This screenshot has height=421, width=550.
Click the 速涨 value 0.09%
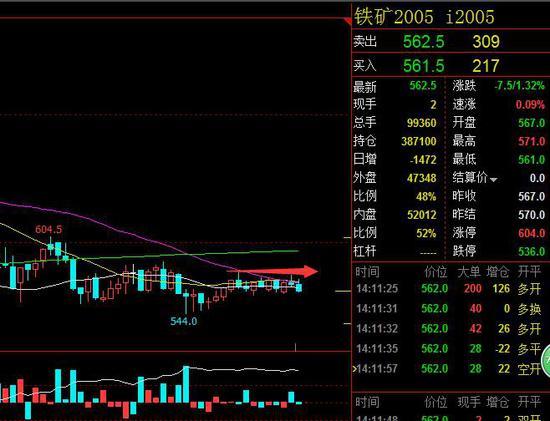pos(530,105)
